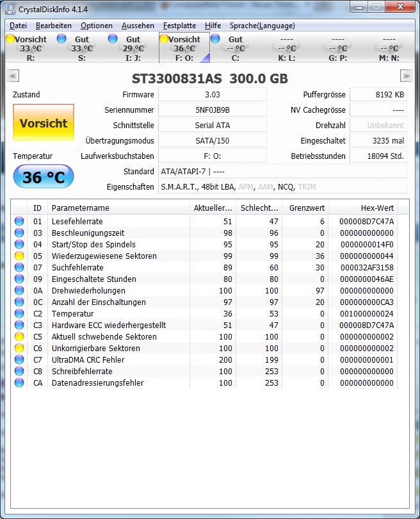Select the K: L: drive tab
The width and height of the screenshot is (420, 519).
[x=287, y=48]
